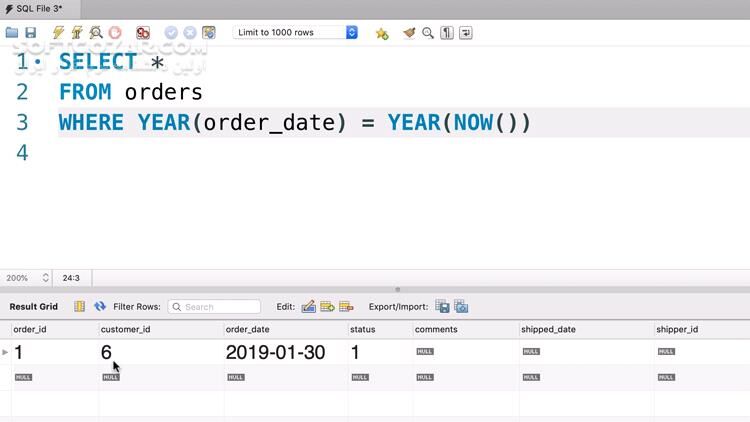Execute the query with the lightning bolt

coord(59,33)
